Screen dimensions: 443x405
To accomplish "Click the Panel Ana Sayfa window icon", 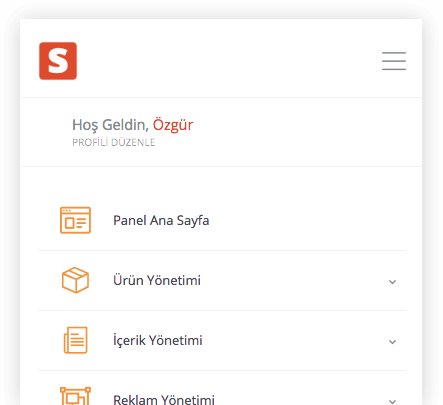I will tap(75, 220).
